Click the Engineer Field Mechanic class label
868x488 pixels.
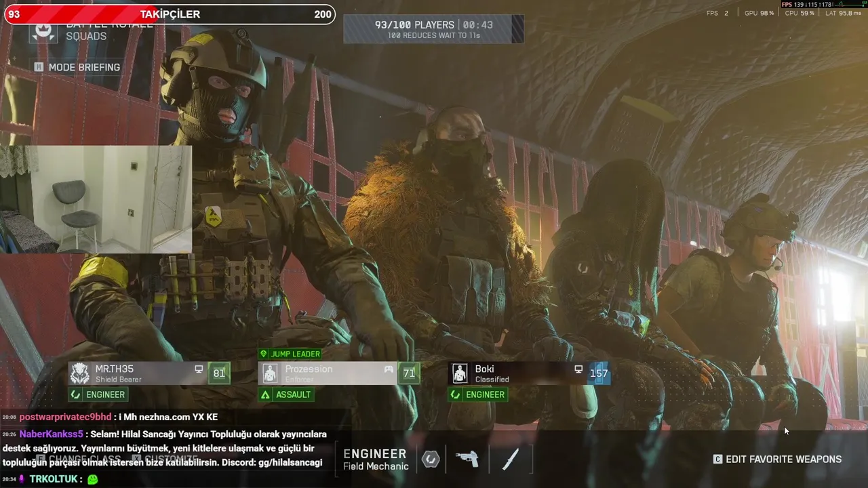click(376, 459)
